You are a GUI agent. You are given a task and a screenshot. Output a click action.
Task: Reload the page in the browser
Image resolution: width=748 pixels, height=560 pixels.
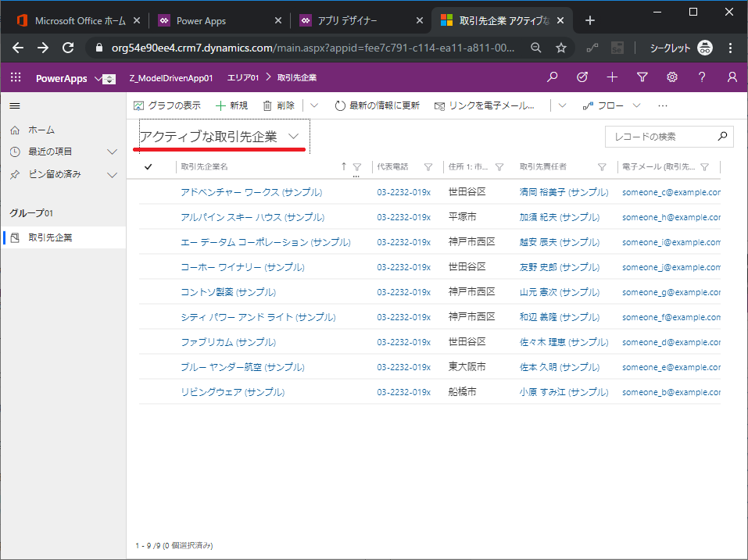pyautogui.click(x=68, y=48)
